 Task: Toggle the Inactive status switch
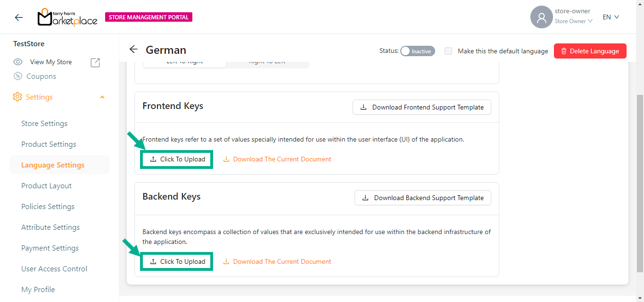pos(417,51)
